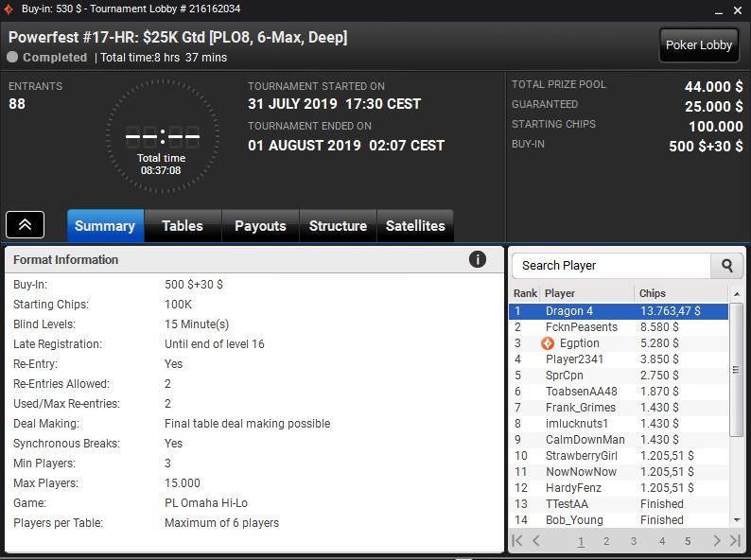Jump to the last player list page
Screen dimensions: 751x560
click(735, 541)
